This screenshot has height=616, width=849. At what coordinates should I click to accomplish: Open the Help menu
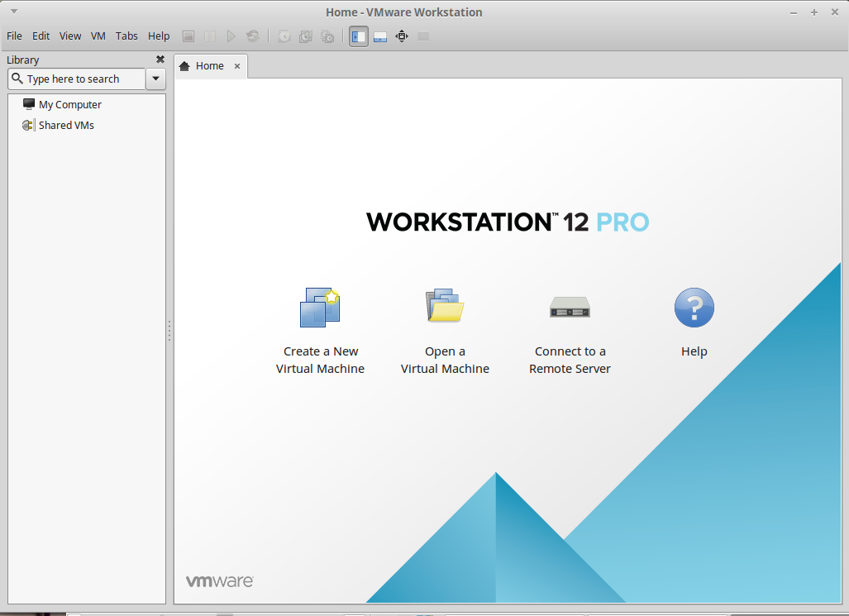click(159, 36)
